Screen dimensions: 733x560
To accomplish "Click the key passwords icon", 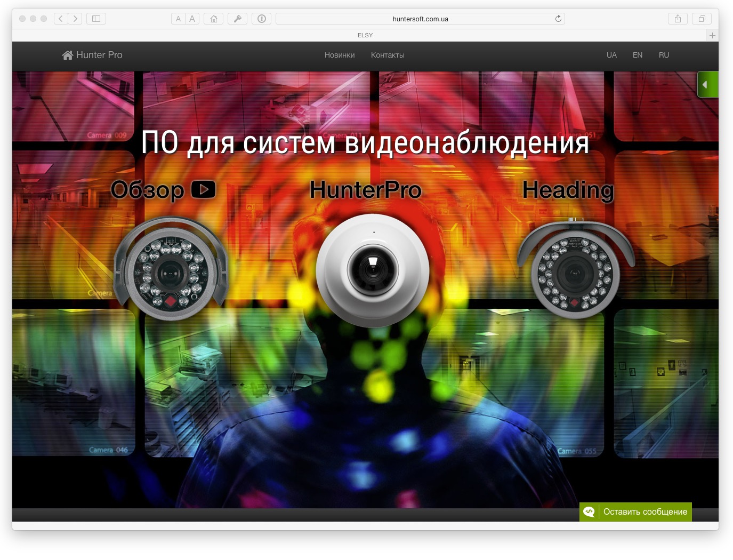I will [237, 19].
